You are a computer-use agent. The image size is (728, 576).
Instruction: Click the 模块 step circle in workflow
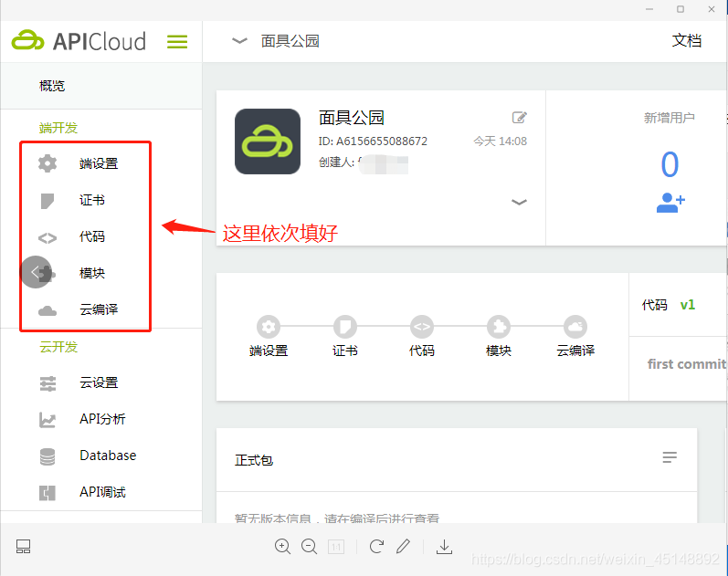point(498,327)
